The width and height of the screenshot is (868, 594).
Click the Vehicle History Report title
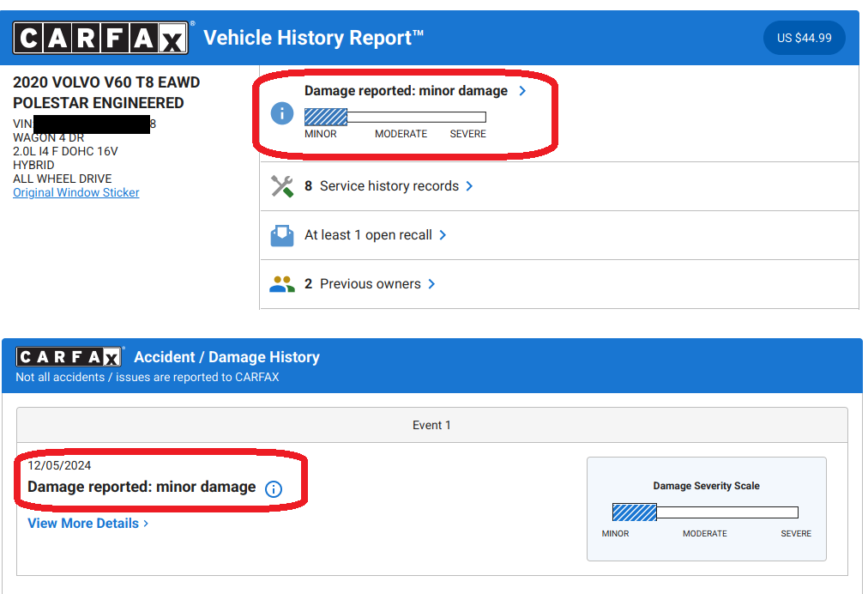[313, 38]
